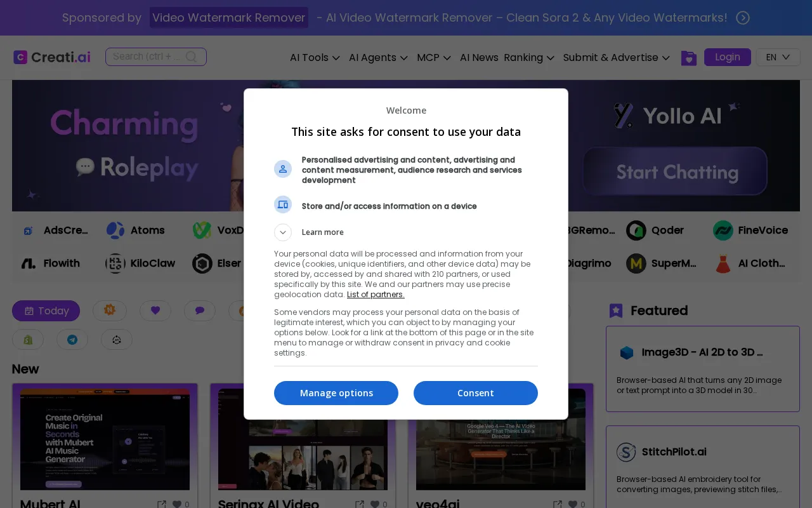812x508 pixels.
Task: Open the KiloClaw tool icon
Action: coord(115,264)
